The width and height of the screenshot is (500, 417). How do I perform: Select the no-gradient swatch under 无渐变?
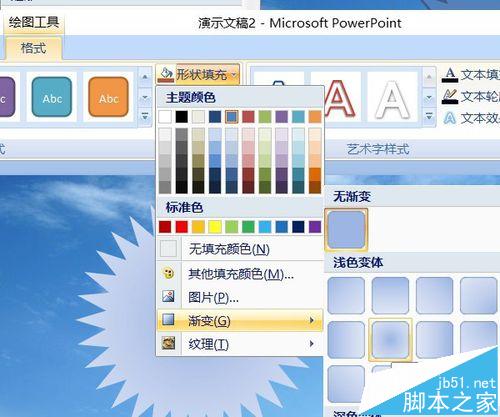(346, 230)
